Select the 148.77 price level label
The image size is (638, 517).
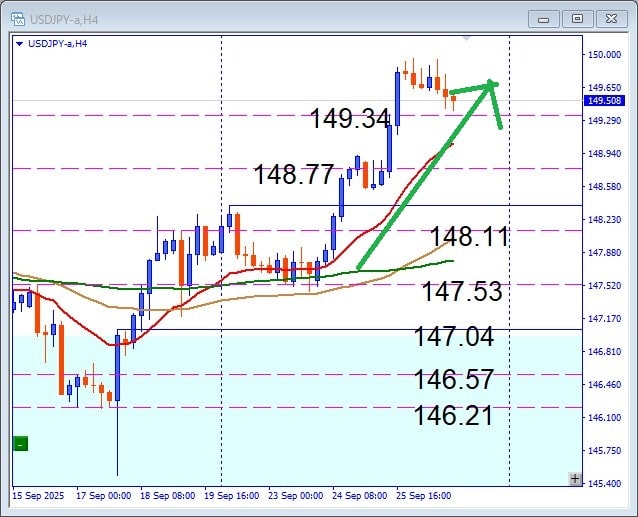pos(293,175)
